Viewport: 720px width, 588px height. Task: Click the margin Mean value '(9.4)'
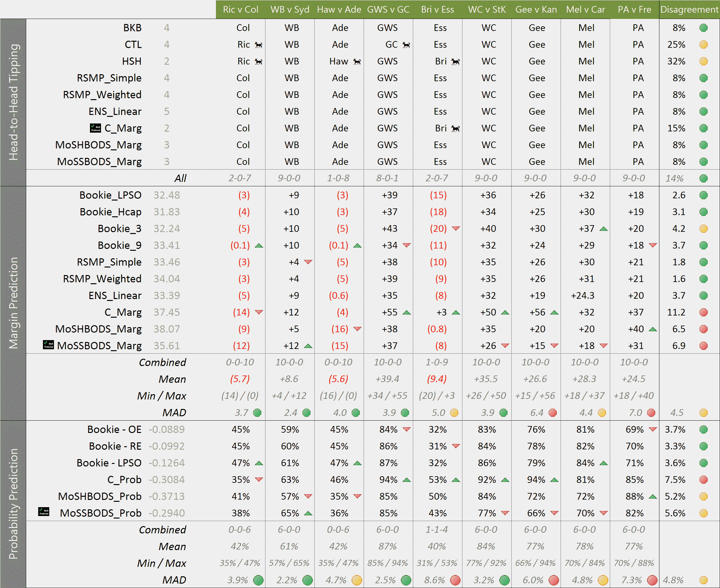437,379
